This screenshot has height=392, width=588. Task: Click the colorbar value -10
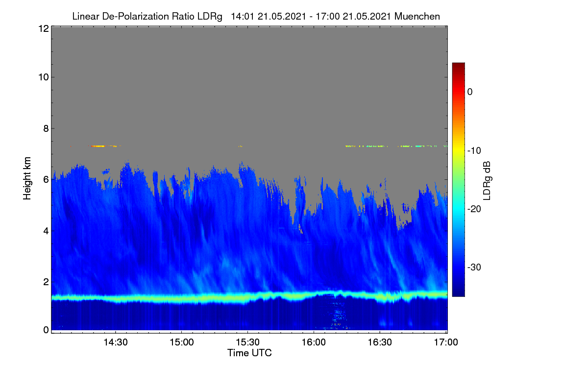click(x=475, y=150)
